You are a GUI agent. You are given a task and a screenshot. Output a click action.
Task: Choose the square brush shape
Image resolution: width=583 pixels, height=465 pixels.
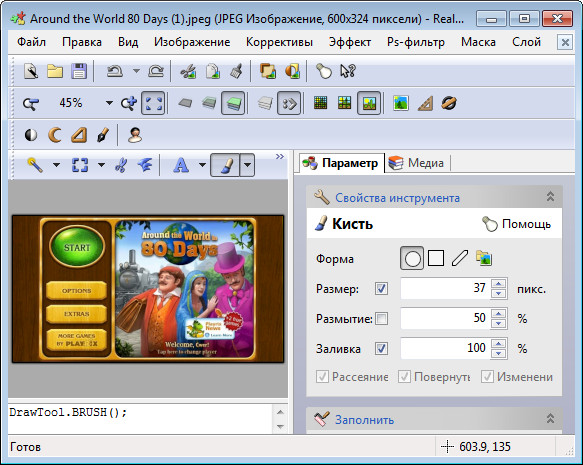point(436,258)
